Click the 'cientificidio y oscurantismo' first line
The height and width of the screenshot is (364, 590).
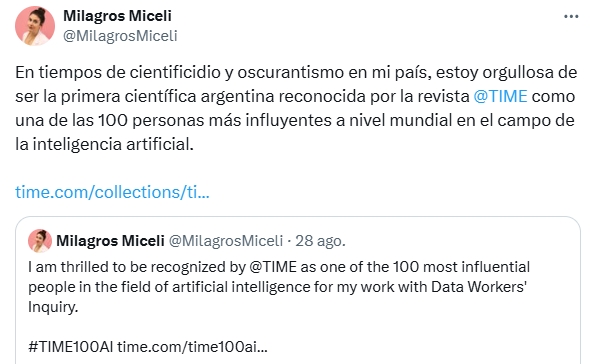click(296, 72)
